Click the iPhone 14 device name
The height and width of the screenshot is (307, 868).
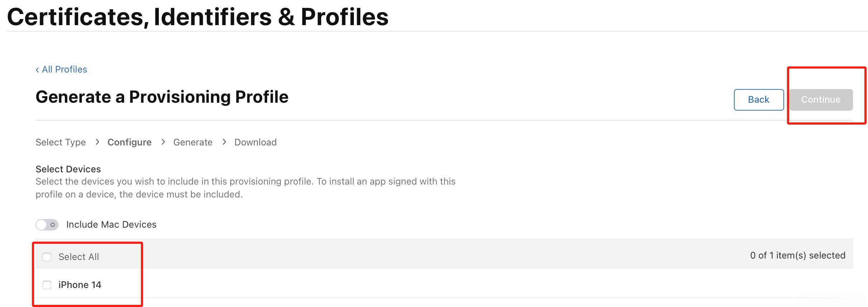click(80, 285)
